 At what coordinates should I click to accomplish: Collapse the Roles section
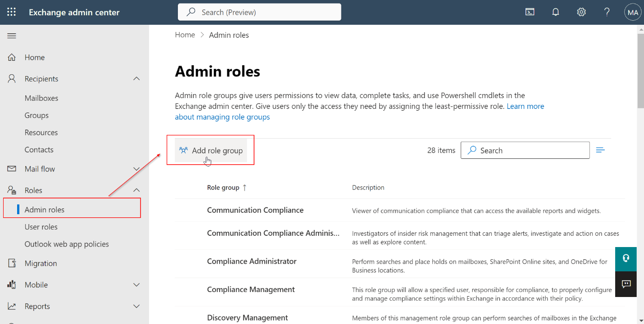tap(136, 190)
